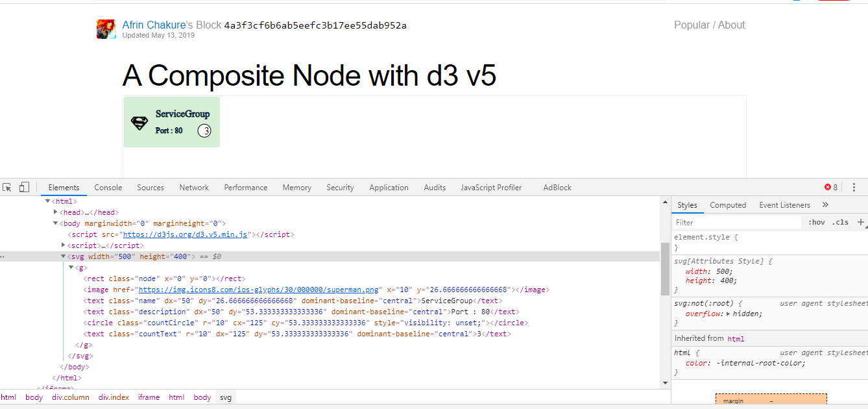The image size is (868, 409).
Task: Open the About link
Action: [731, 25]
